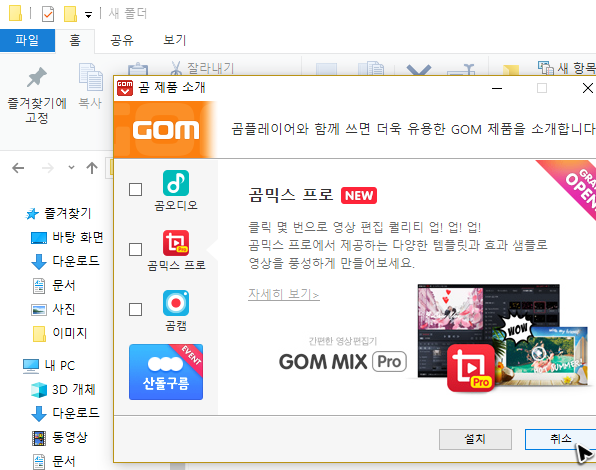Minimize the 곰 제품 소개 window
This screenshot has height=470, width=596.
tap(496, 88)
